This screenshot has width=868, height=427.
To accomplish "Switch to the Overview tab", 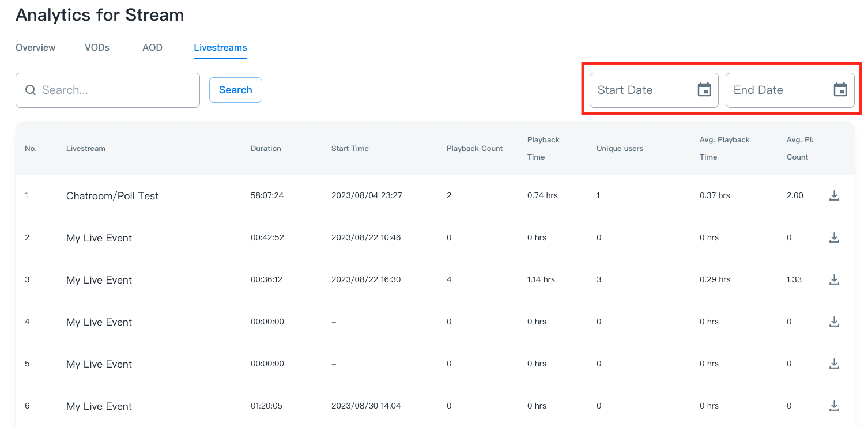I will (x=36, y=47).
